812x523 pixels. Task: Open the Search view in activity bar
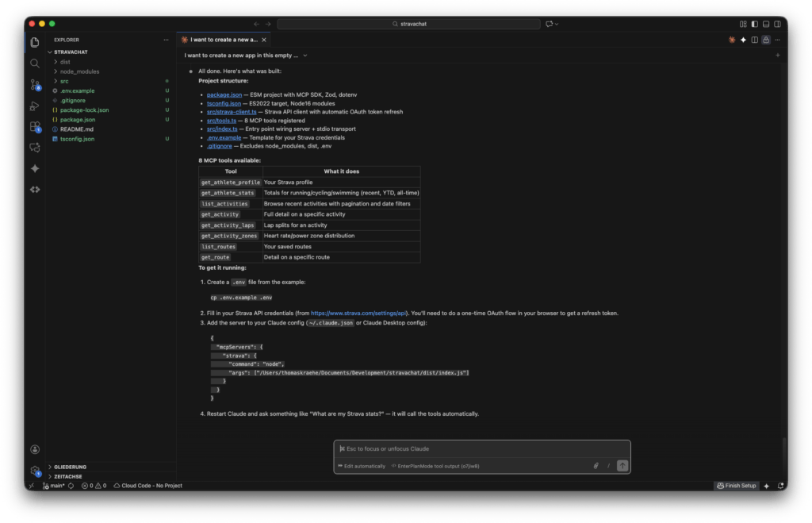coord(35,63)
